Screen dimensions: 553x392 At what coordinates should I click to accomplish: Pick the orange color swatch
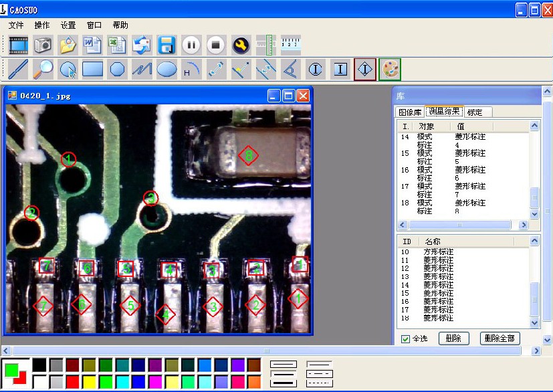(x=254, y=382)
